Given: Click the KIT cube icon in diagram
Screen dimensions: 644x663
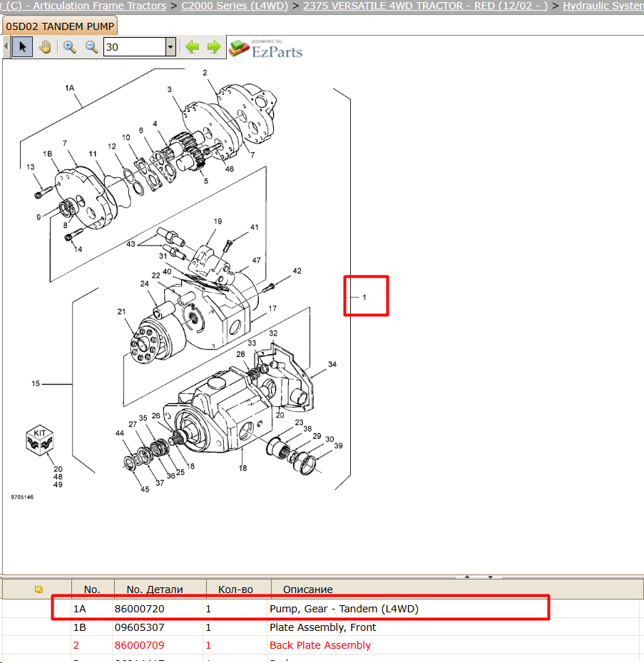Looking at the screenshot, I should 40,440.
